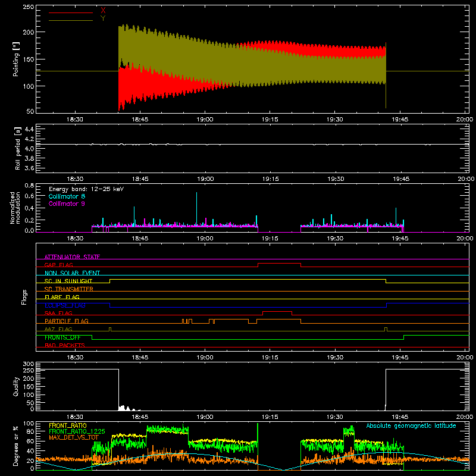Click the 20:00 tick label under Pointing plot
Screen dimensions: 476x476
coord(465,120)
